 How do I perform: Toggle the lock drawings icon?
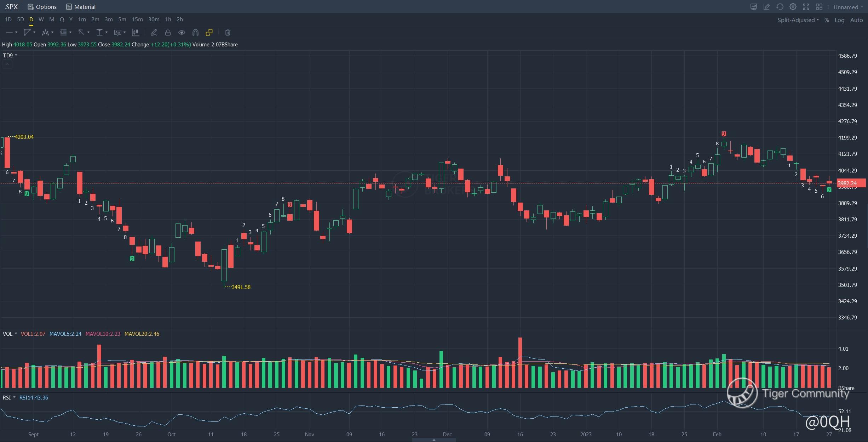[168, 33]
